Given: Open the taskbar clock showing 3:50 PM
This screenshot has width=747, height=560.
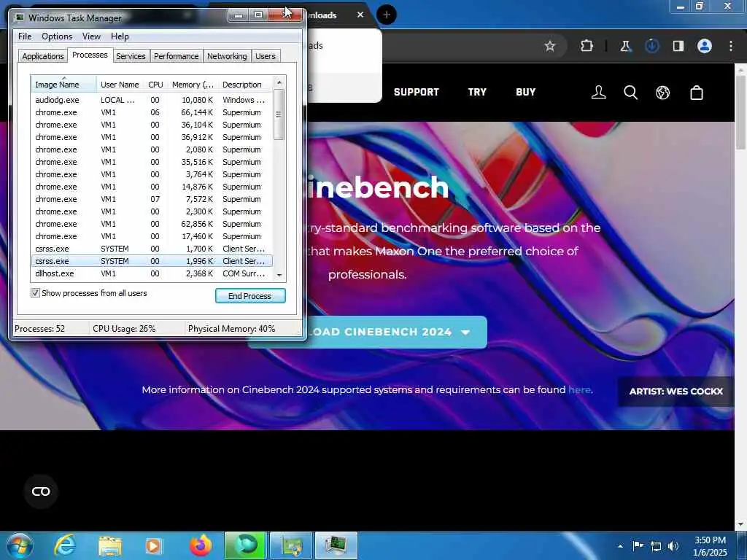Looking at the screenshot, I should point(711,546).
